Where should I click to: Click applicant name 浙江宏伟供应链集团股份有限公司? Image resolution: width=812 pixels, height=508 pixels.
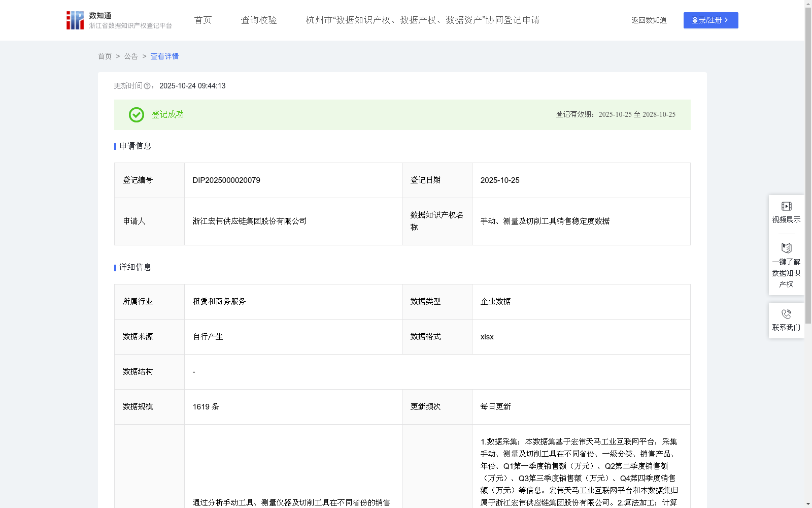249,221
